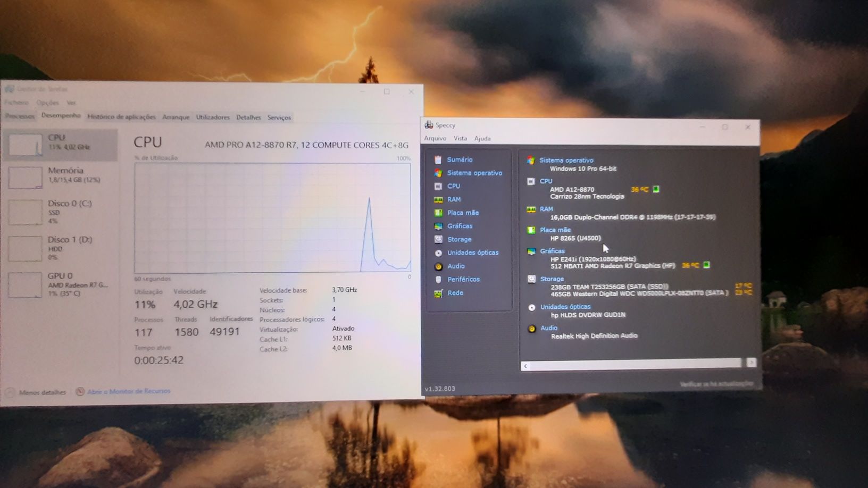Screen dimensions: 868x488
Task: Open the Vista menu in Speccy
Action: 460,138
